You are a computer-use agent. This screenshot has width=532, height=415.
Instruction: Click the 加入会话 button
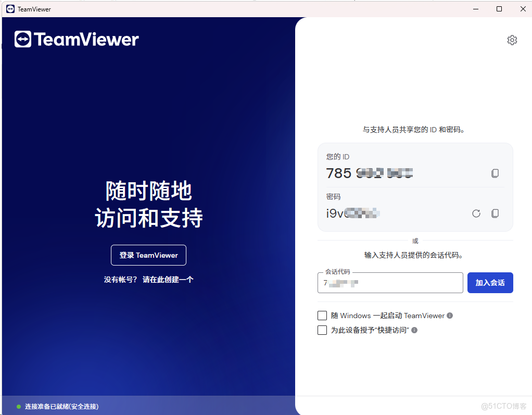click(490, 283)
